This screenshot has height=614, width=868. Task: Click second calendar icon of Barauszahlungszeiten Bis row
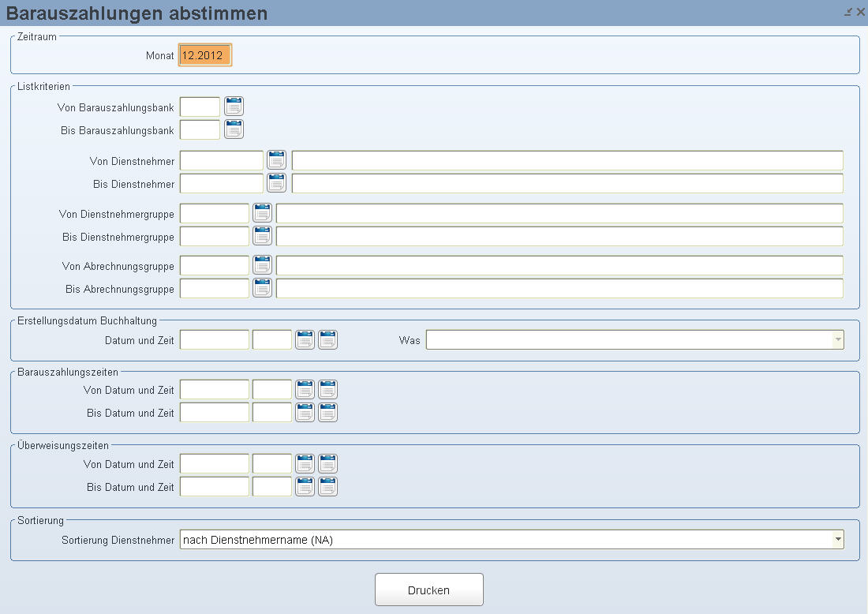coord(327,412)
